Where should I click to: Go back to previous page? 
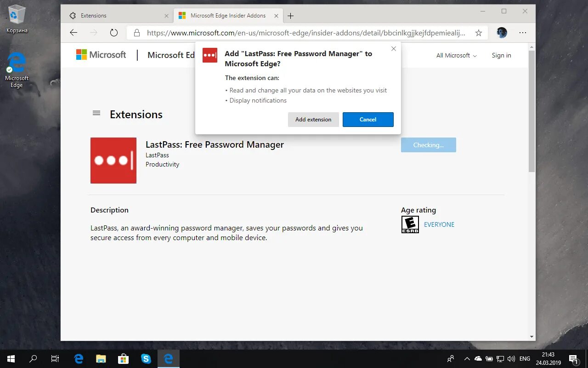(73, 33)
